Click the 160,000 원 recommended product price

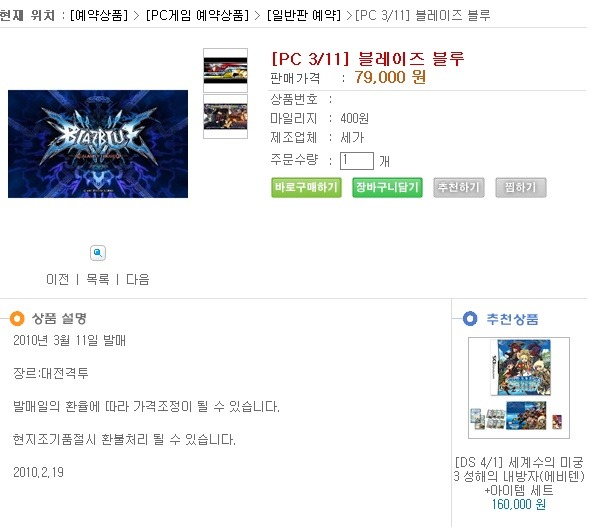[519, 504]
